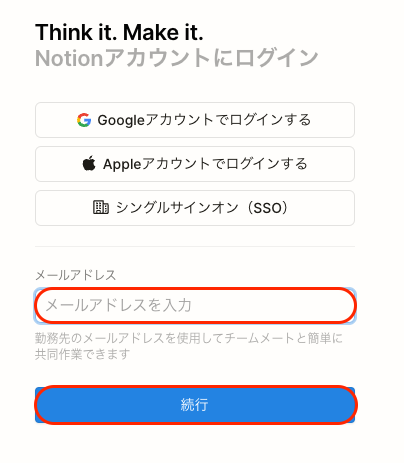Click the horizontal divider below the SSO button
Viewport: 404px width, 463px height.
point(195,247)
